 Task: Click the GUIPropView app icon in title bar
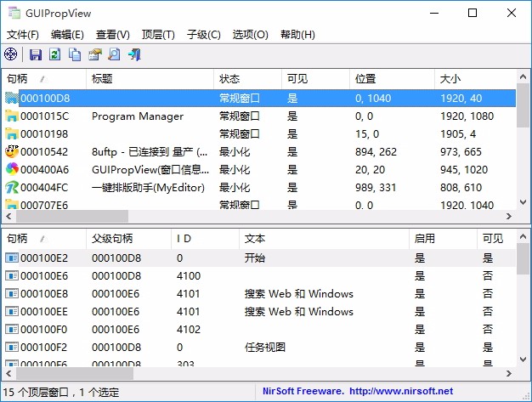tap(14, 13)
